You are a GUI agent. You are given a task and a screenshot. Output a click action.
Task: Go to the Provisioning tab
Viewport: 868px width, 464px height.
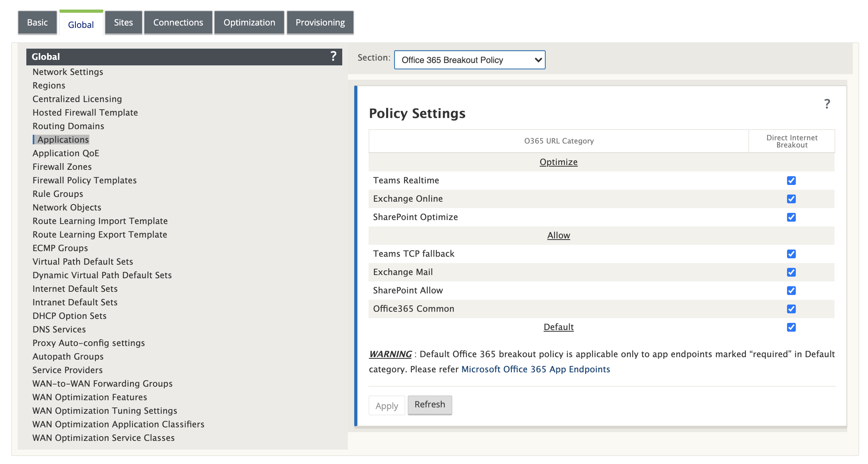[x=320, y=23]
